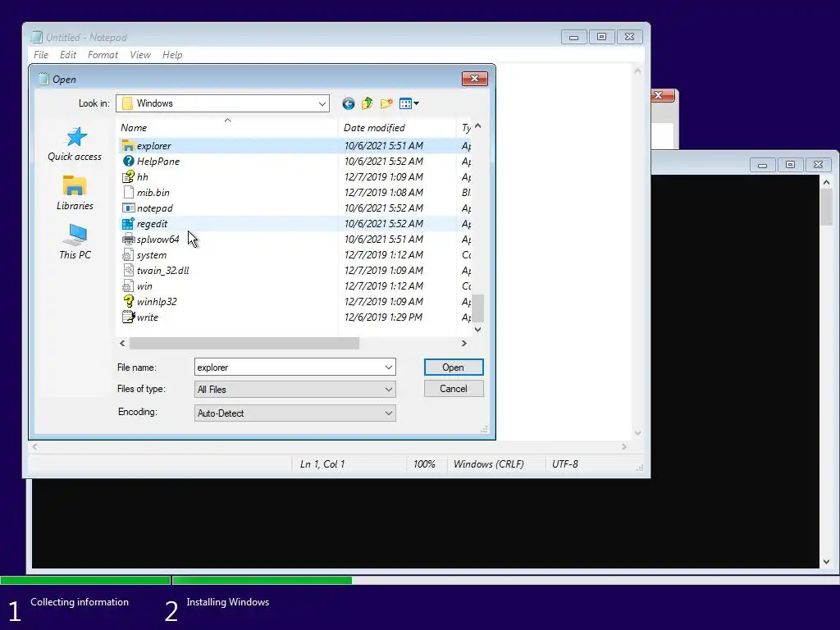This screenshot has width=840, height=630.
Task: Click the Open button
Action: pyautogui.click(x=453, y=367)
